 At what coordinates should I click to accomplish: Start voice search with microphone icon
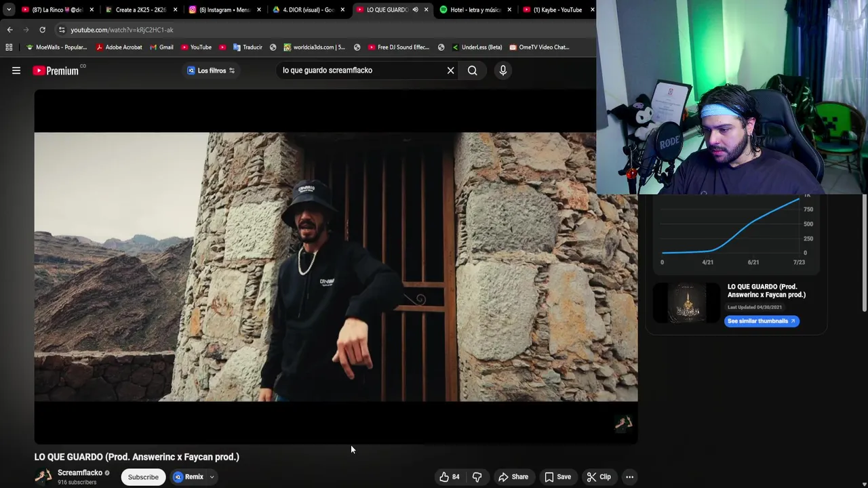(x=503, y=70)
